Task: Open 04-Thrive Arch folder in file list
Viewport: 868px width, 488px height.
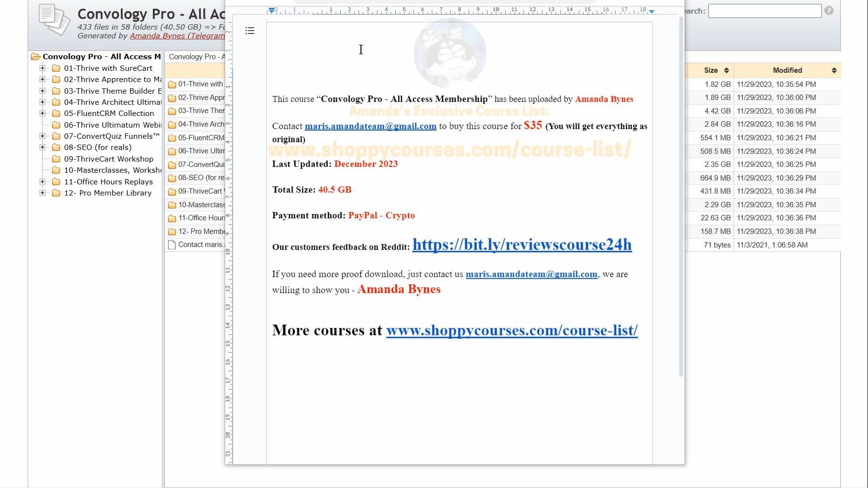Action: point(201,124)
